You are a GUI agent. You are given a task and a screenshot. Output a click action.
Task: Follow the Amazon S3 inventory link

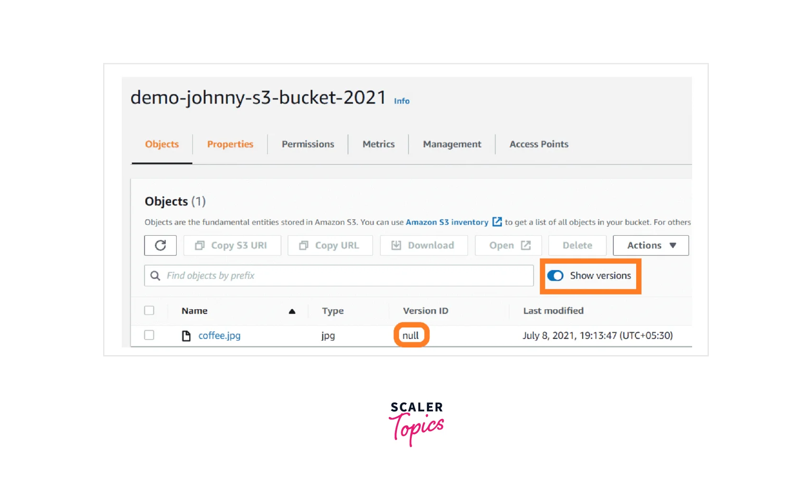(x=447, y=222)
